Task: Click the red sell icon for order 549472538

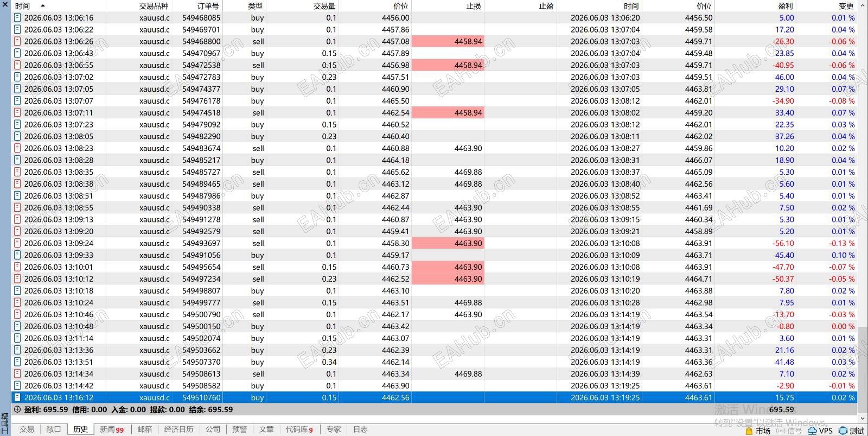Action: [17, 65]
